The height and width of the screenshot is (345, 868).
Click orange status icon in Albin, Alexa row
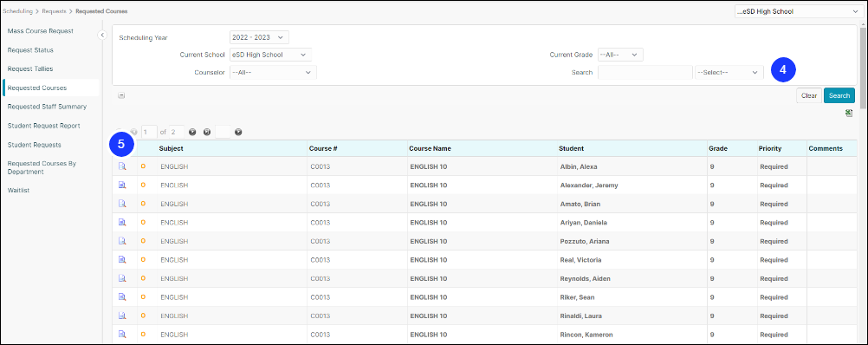pos(144,166)
